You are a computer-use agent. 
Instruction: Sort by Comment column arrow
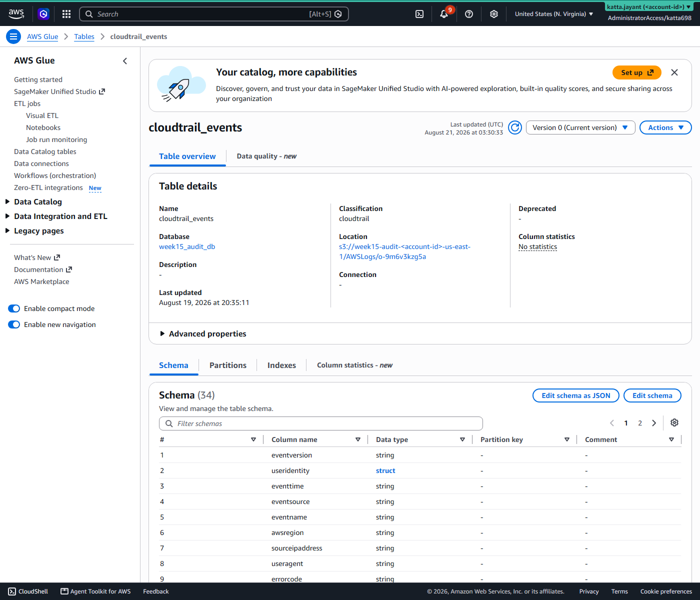pyautogui.click(x=671, y=439)
